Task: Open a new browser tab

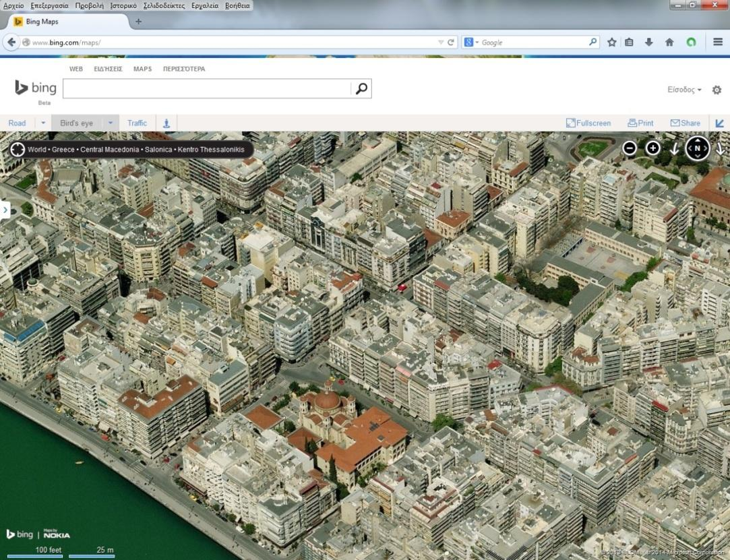Action: click(x=138, y=22)
